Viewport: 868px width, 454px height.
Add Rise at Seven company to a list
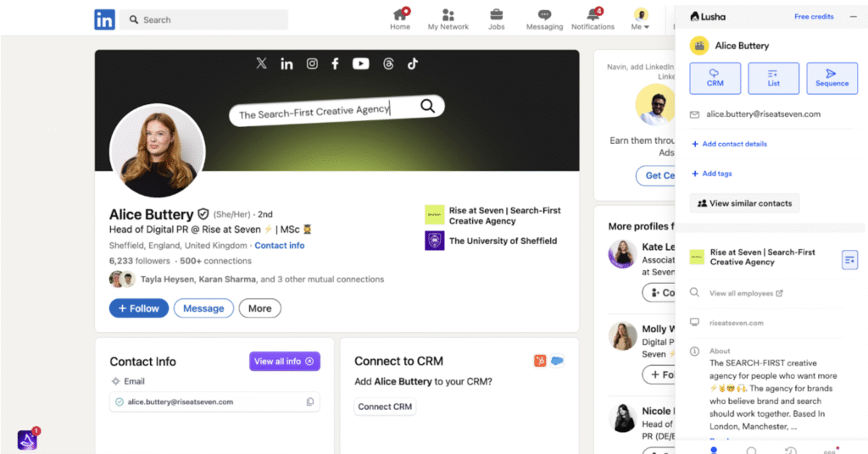click(x=849, y=259)
